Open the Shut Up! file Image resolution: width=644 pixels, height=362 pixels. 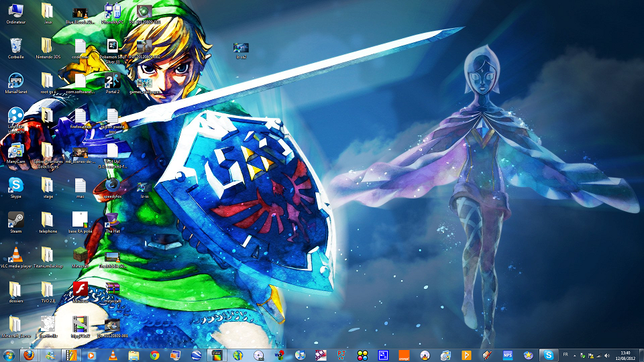coord(112,155)
